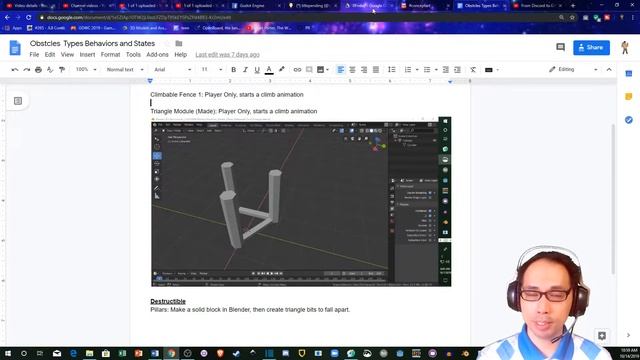This screenshot has height=360, width=640.
Task: Open the Windows Start menu
Action: [7, 353]
